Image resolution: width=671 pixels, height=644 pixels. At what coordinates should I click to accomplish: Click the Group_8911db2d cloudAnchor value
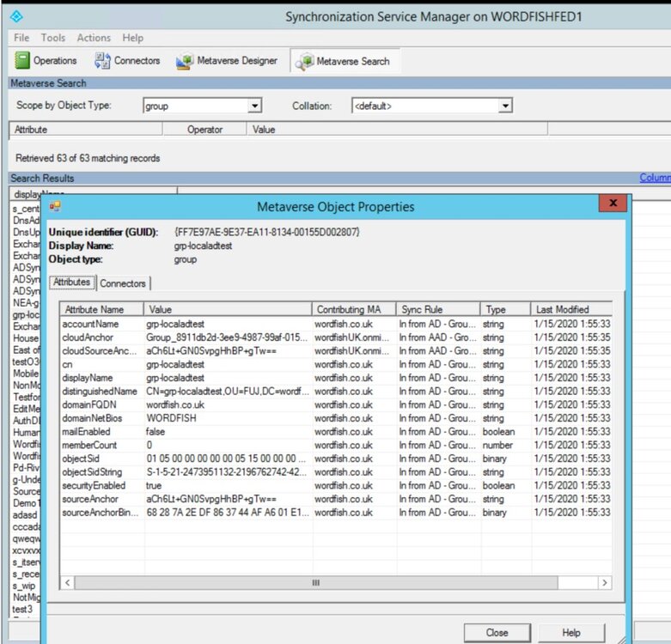click(226, 337)
